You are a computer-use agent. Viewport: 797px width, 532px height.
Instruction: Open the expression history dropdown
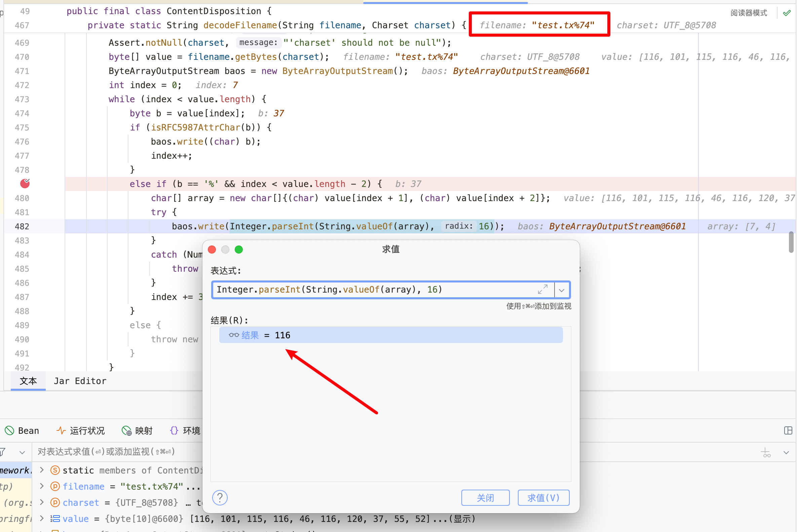coord(562,290)
